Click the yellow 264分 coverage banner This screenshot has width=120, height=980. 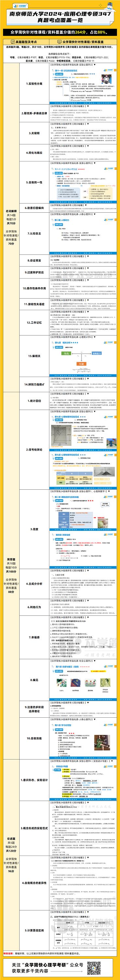tap(60, 32)
